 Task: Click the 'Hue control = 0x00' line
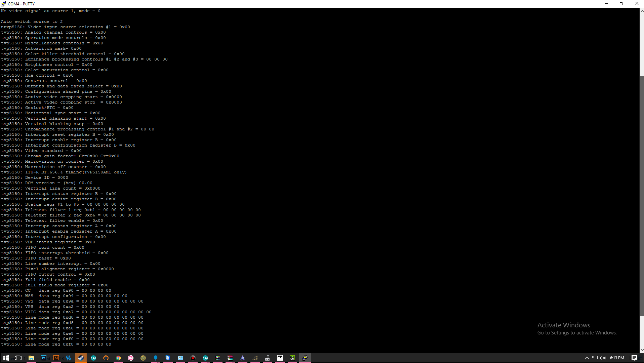pos(37,75)
